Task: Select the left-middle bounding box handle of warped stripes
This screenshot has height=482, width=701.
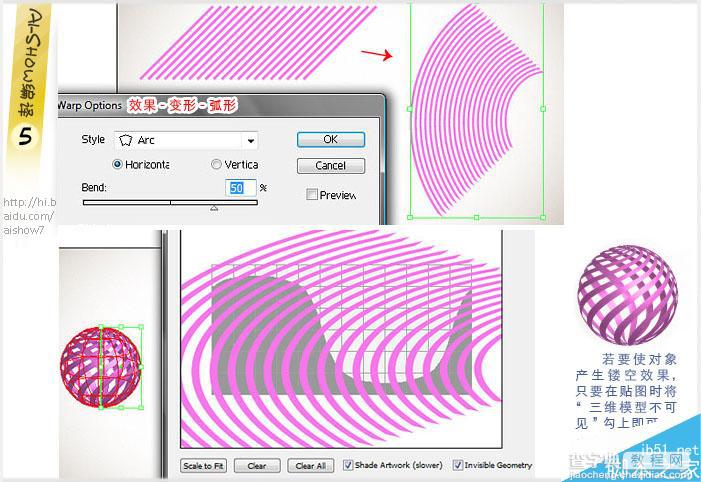Action: (410, 109)
